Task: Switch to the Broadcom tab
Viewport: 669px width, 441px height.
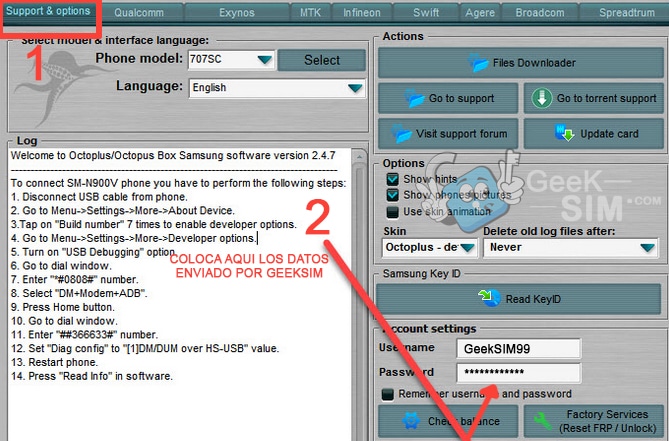Action: tap(540, 13)
